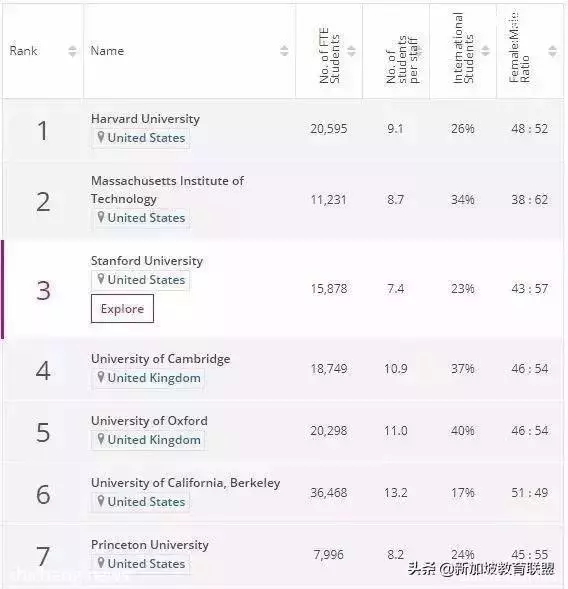Image resolution: width=568 pixels, height=589 pixels.
Task: Click the location pin under University of Cambridge
Action: pos(101,377)
